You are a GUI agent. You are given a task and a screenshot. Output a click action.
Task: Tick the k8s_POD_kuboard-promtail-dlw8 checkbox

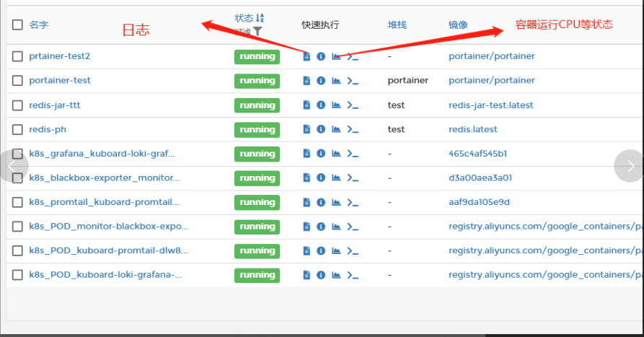[x=17, y=250]
